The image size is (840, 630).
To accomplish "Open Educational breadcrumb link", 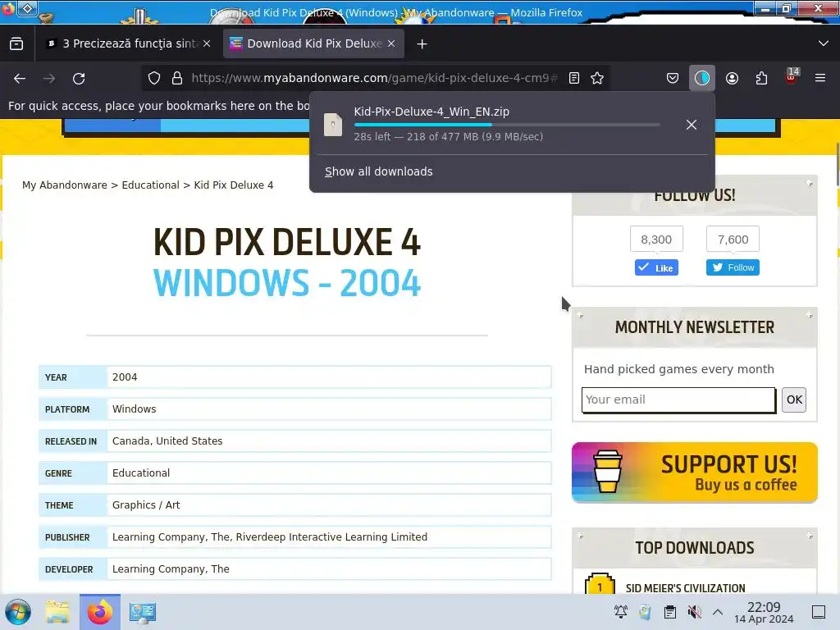I will pyautogui.click(x=151, y=185).
